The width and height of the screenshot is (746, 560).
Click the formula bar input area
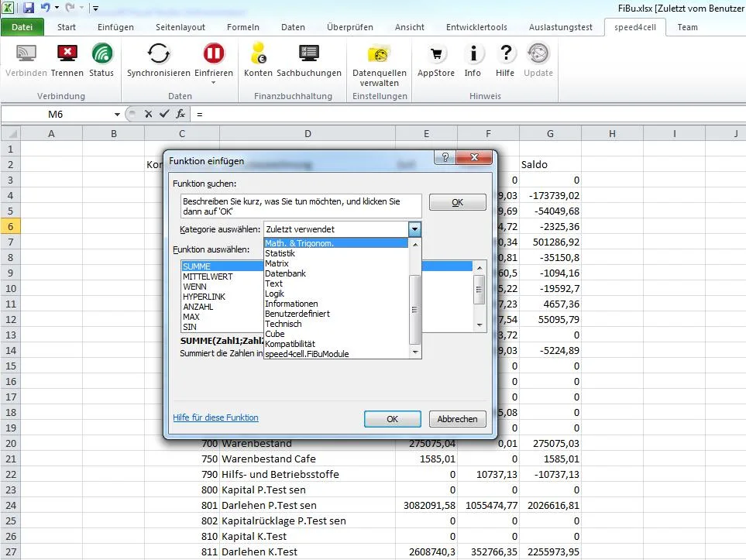469,114
